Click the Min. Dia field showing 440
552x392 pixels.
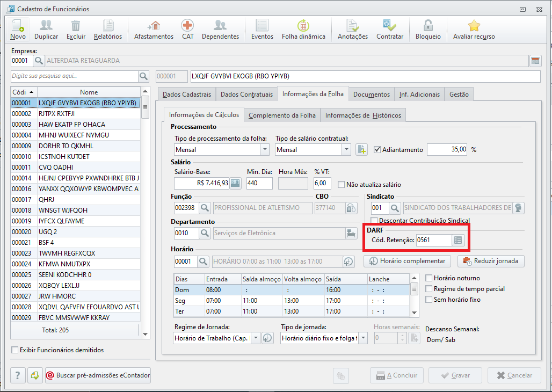pyautogui.click(x=259, y=183)
